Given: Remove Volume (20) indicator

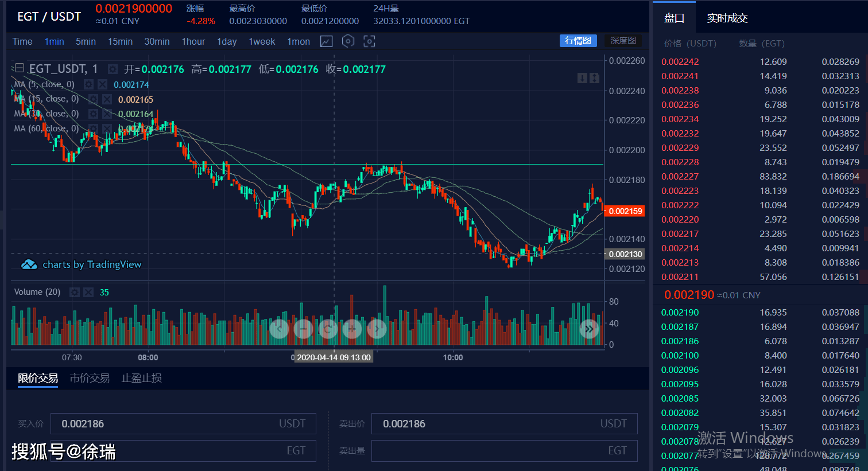Looking at the screenshot, I should coord(88,292).
